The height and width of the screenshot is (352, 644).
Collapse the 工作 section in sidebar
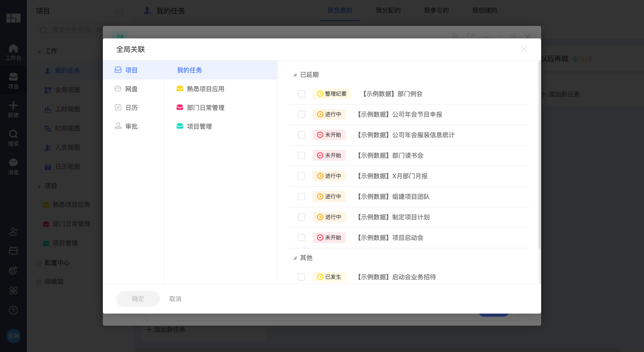(39, 51)
